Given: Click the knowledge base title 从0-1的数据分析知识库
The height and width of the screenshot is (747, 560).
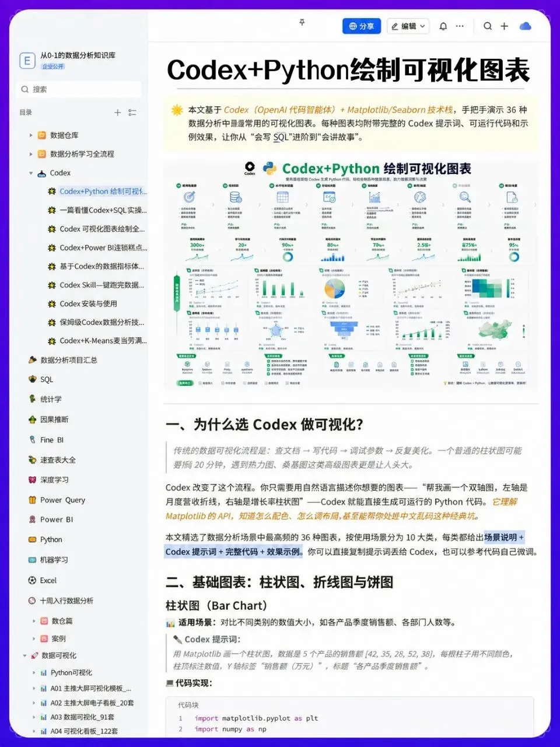Looking at the screenshot, I should (78, 55).
